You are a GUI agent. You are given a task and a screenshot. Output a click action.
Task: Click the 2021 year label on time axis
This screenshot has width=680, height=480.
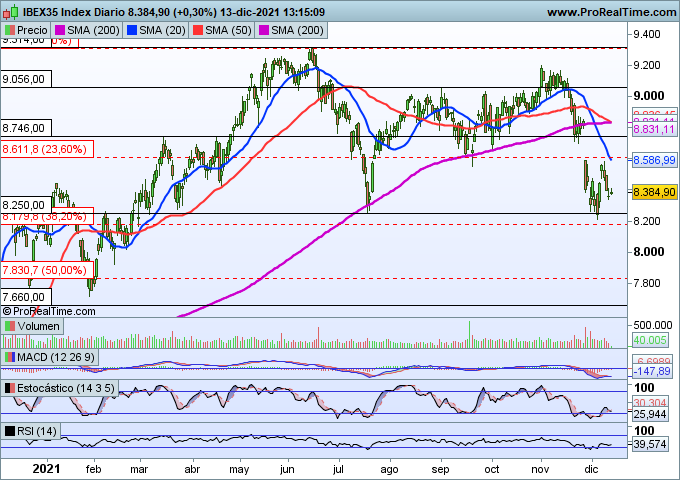point(46,469)
